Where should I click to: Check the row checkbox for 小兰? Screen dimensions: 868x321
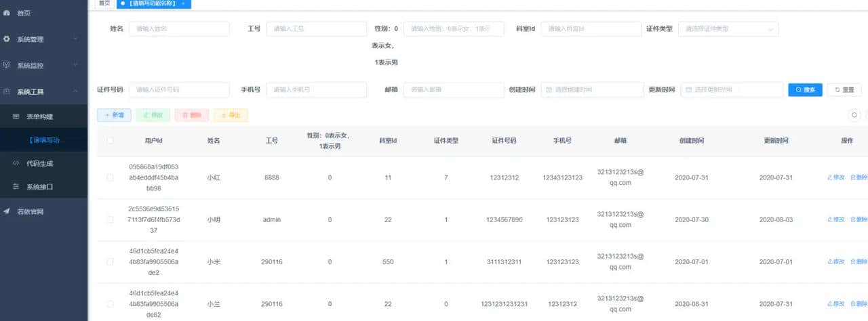tap(110, 304)
